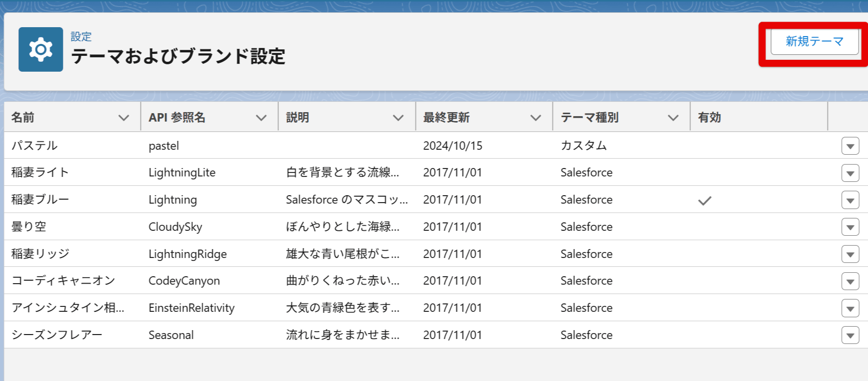Click the EinsteinRelativity API name cell
This screenshot has width=868, height=381.
(192, 308)
